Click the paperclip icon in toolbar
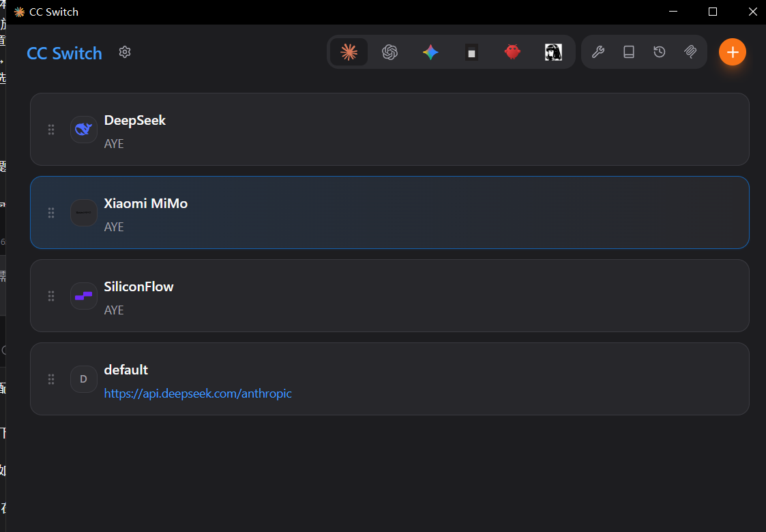The image size is (766, 532). [x=690, y=52]
